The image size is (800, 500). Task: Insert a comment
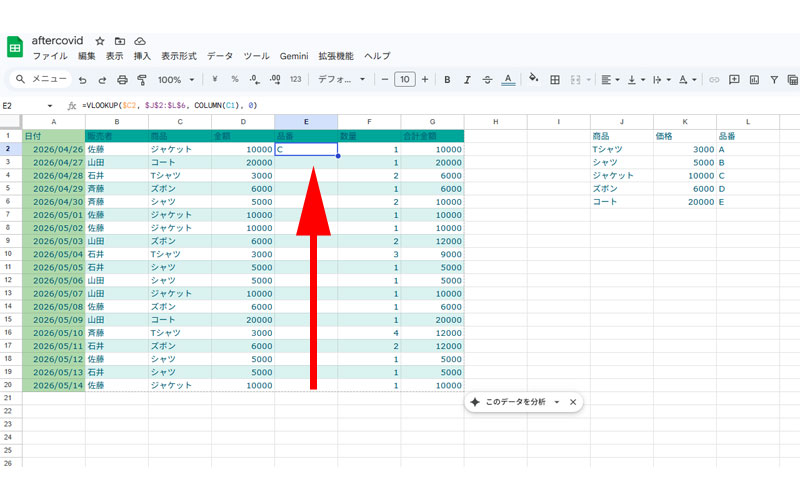(734, 80)
